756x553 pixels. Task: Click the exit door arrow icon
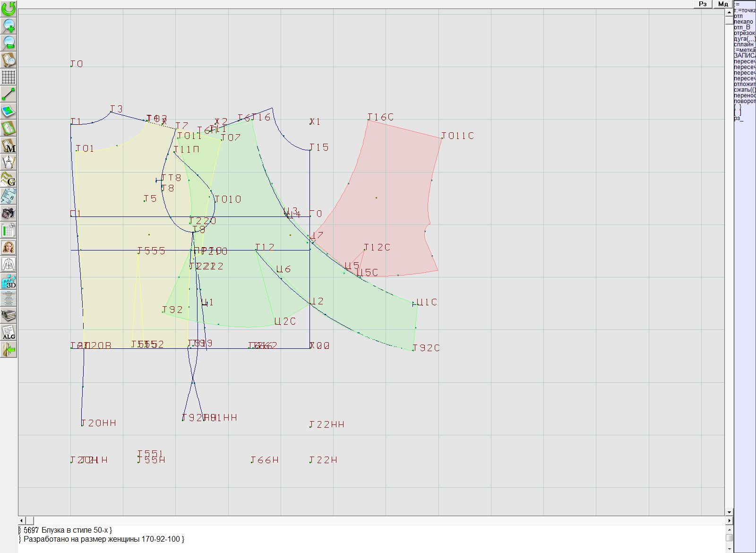(x=9, y=349)
